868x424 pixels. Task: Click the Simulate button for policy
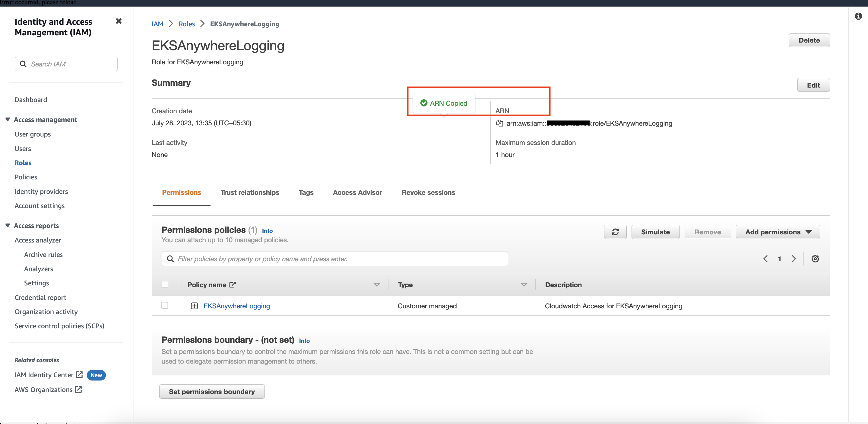(655, 232)
